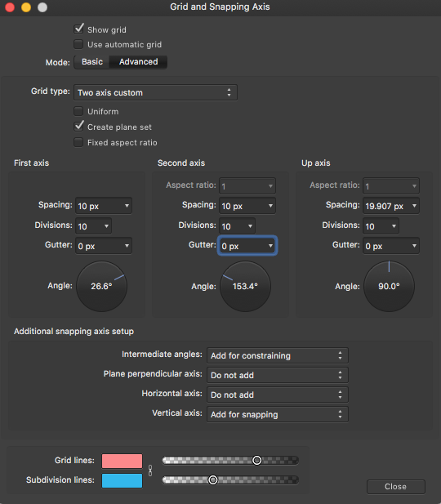The width and height of the screenshot is (441, 504).
Task: Click the First axis angle dial
Action: 101,286
